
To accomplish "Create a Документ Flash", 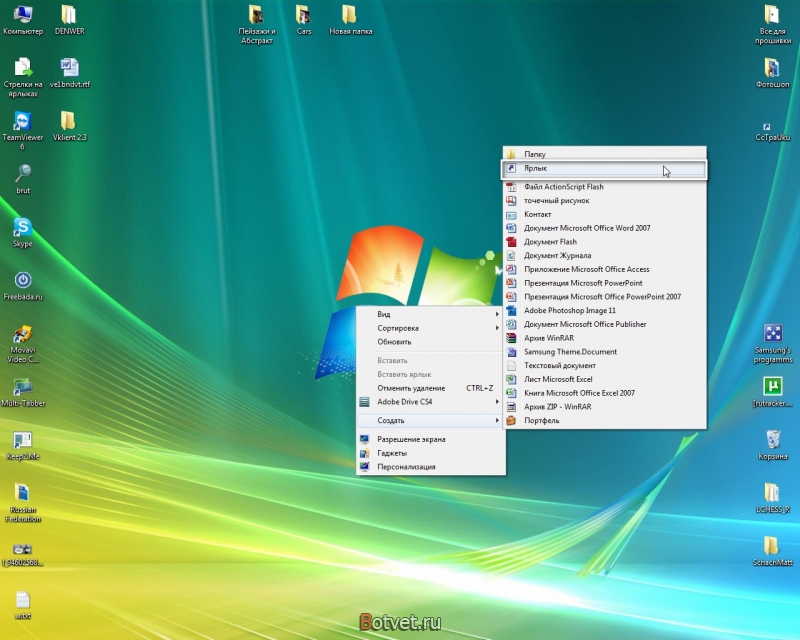I will click(x=605, y=242).
